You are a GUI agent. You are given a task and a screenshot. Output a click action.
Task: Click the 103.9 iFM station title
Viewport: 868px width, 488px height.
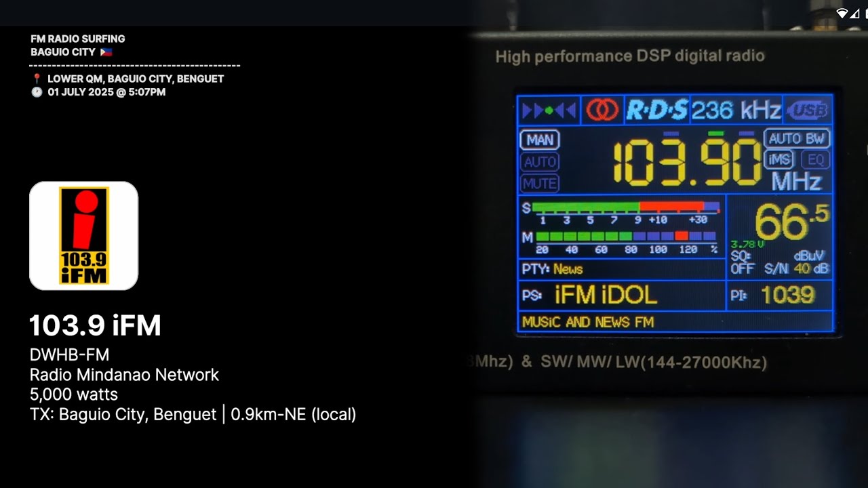tap(95, 326)
